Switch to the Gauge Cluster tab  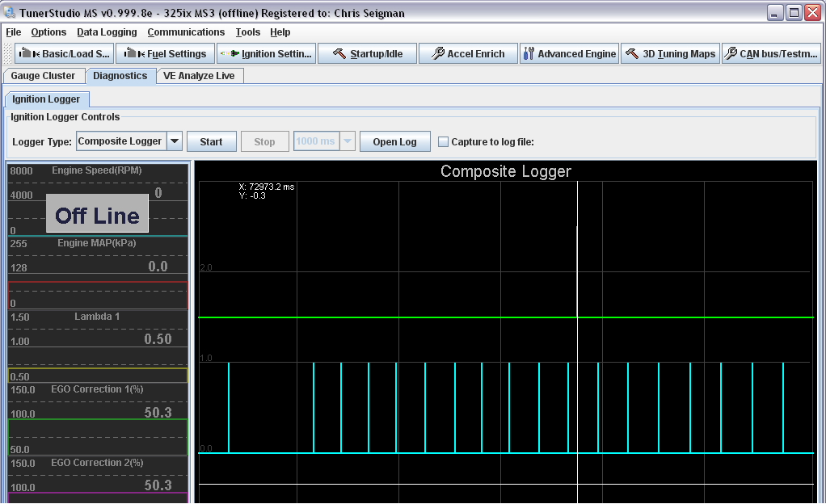[43, 76]
